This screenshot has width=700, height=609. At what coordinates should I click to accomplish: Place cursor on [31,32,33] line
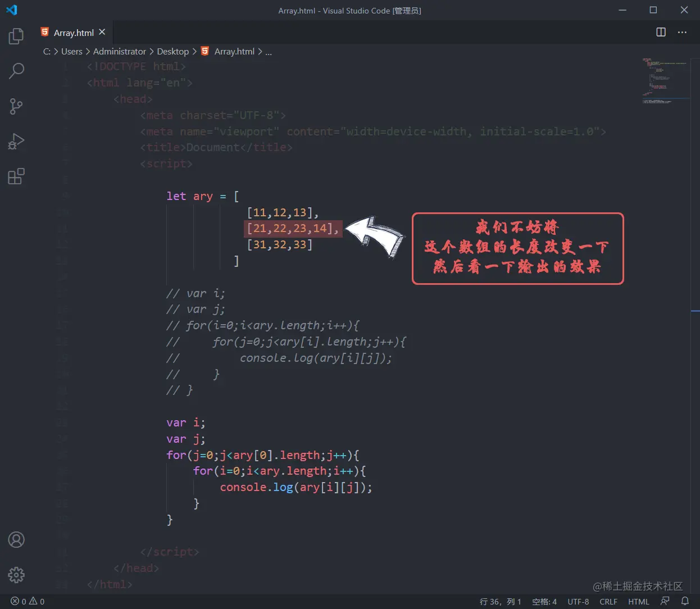[x=279, y=244]
